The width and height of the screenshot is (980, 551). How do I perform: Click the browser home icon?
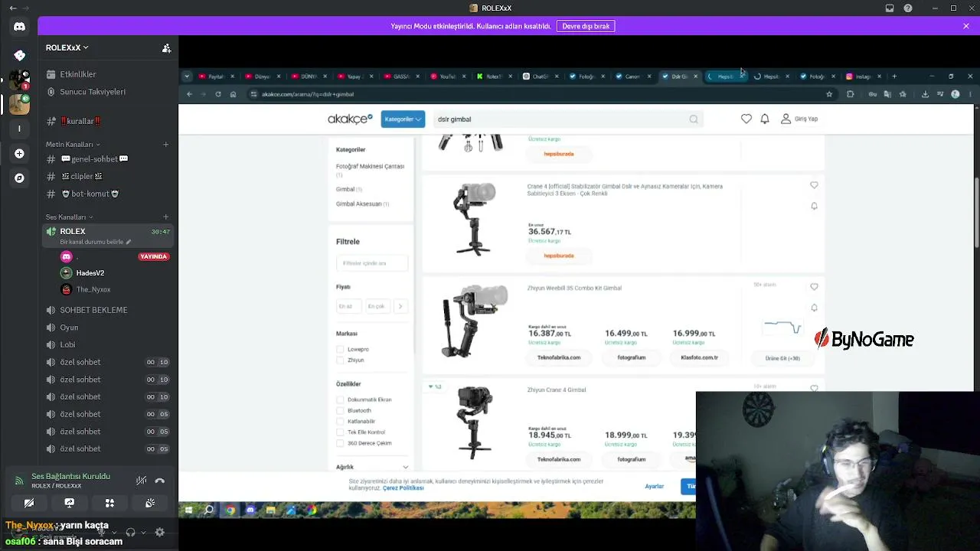234,94
